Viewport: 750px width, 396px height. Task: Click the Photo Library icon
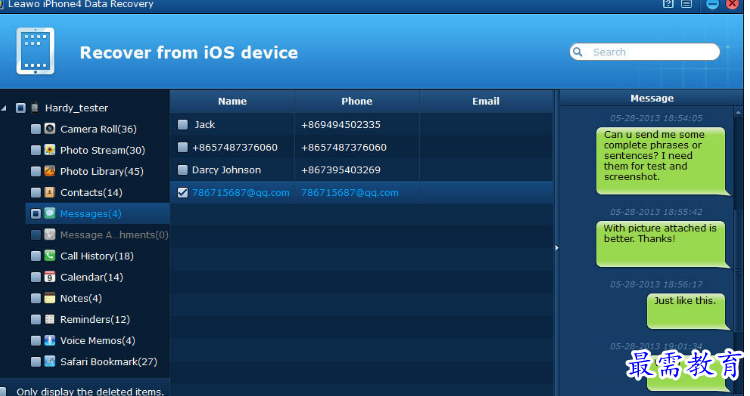click(50, 171)
